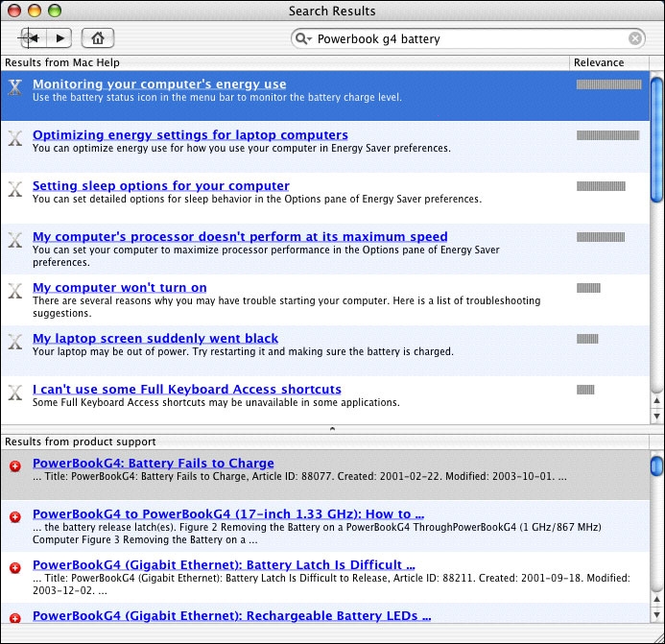The width and height of the screenshot is (665, 644).
Task: Click relevance bar for 'Optimizing energy settings'
Action: (x=607, y=135)
